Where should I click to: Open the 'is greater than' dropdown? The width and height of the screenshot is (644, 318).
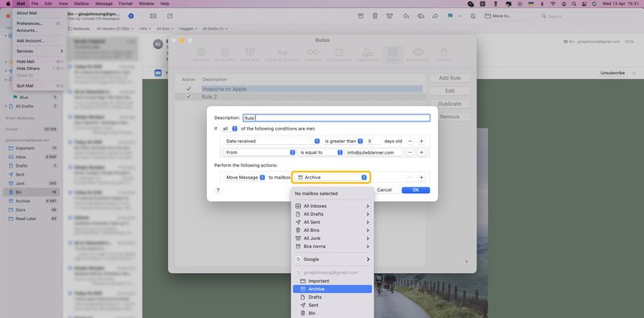[344, 141]
